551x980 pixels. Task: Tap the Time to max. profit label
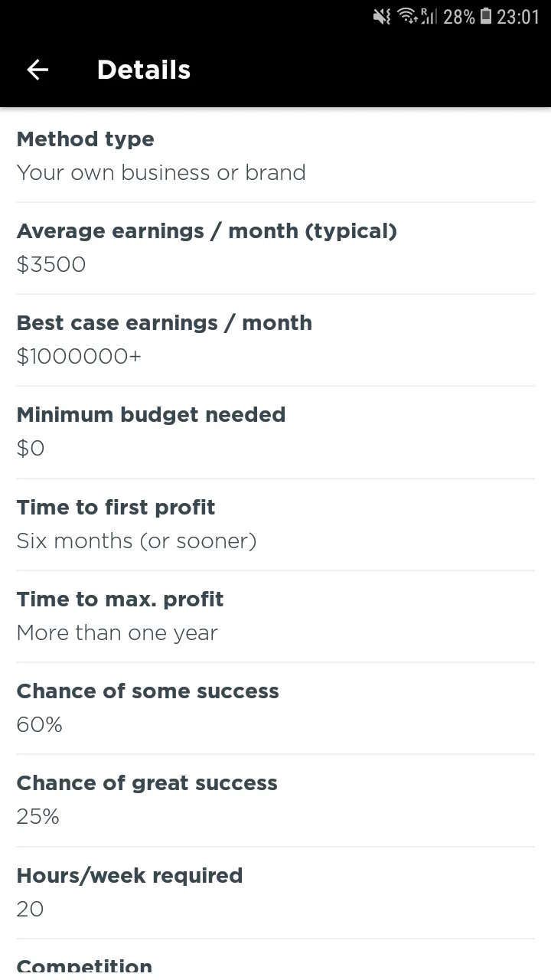120,599
